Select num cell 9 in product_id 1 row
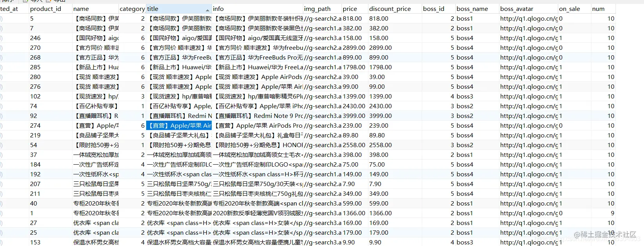This screenshot has height=246, width=644. tap(603, 213)
